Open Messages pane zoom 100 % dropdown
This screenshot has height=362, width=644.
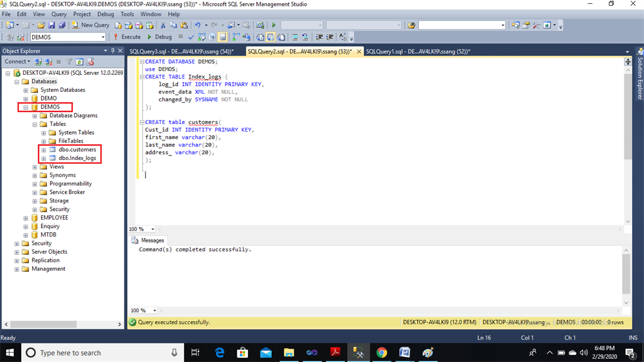coord(154,310)
